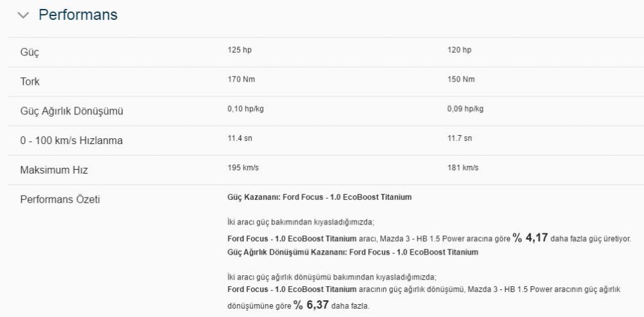Click the 11.7 sn acceleration value
This screenshot has width=644, height=317.
tap(460, 139)
